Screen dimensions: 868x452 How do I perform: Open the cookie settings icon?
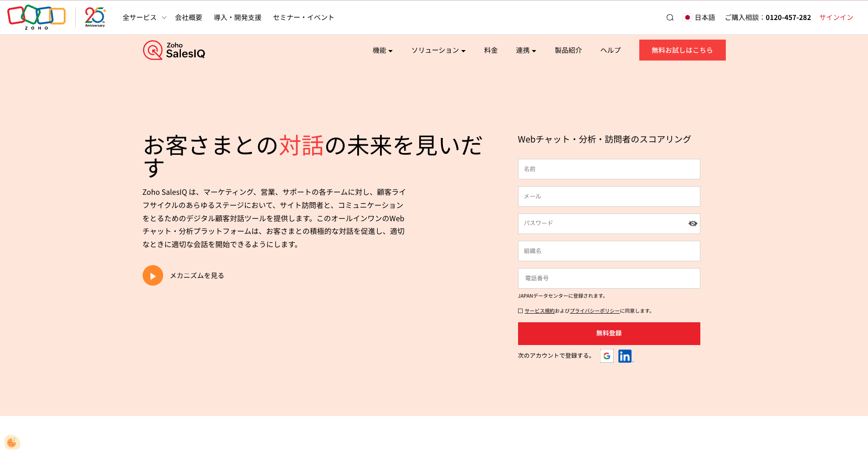(12, 442)
